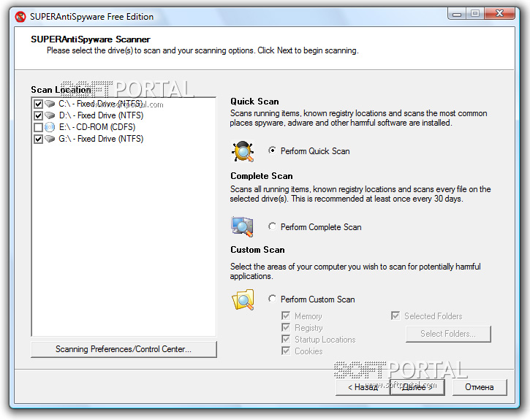Image resolution: width=530 pixels, height=420 pixels.
Task: Toggle the Startup Locations checkbox
Action: (286, 339)
